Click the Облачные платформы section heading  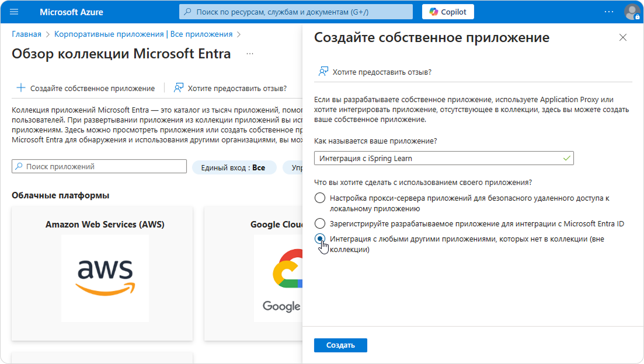coord(60,195)
